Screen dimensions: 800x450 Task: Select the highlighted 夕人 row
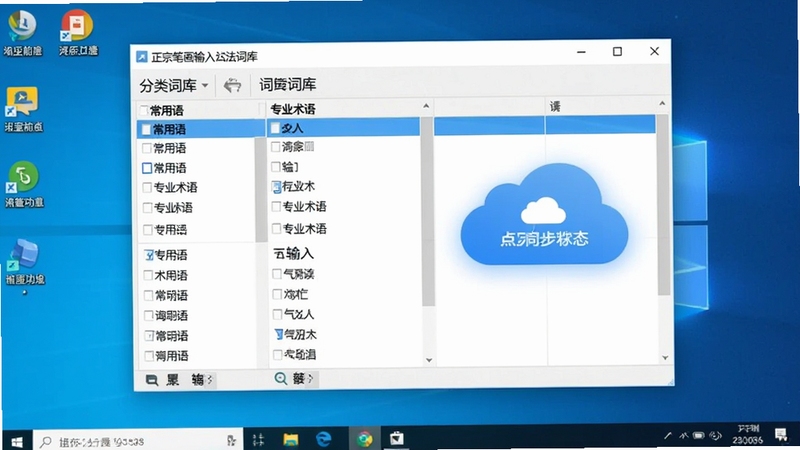[x=344, y=128]
